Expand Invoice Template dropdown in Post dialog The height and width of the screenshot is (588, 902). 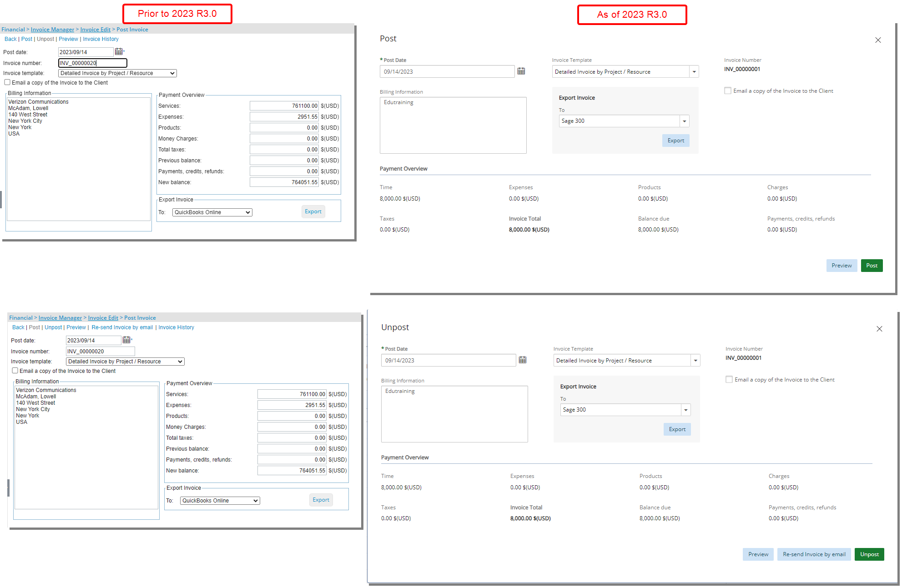click(694, 72)
